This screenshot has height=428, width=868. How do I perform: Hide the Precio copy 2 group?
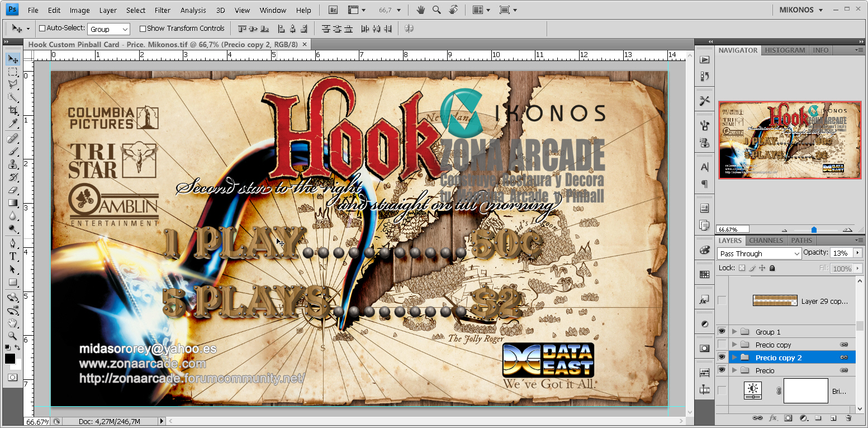click(x=722, y=357)
